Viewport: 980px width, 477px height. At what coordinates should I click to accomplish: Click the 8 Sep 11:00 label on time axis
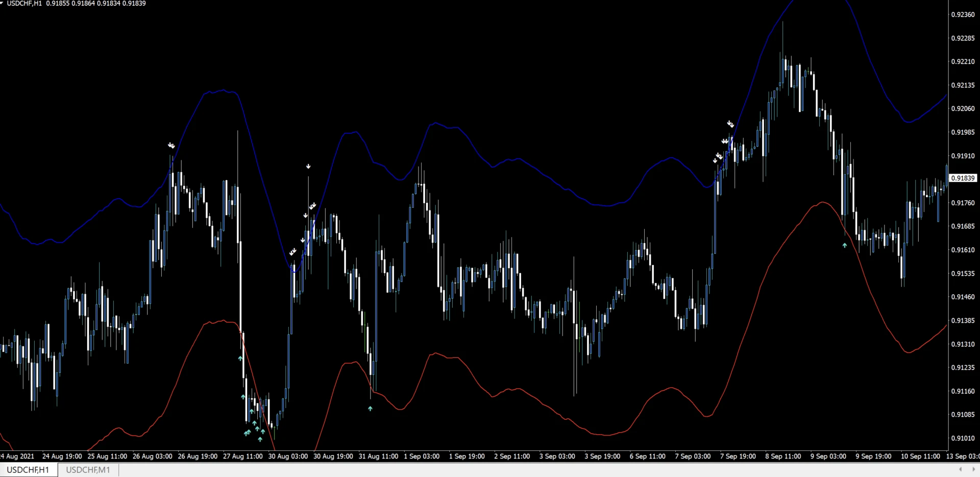(x=783, y=456)
